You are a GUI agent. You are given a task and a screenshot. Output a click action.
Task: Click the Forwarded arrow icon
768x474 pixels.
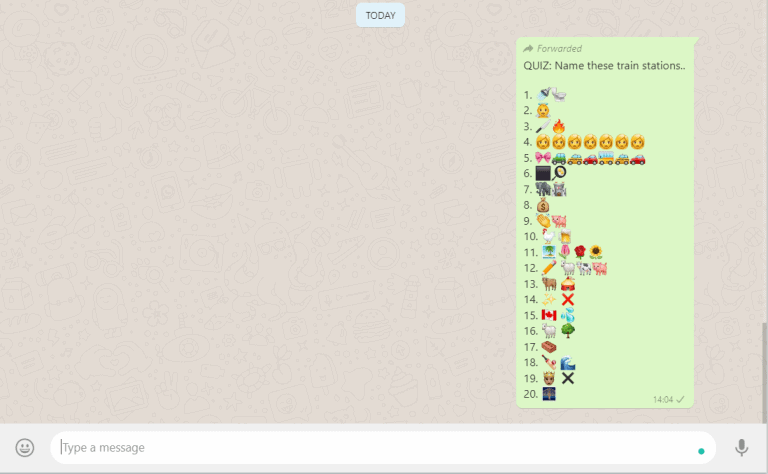click(x=528, y=48)
